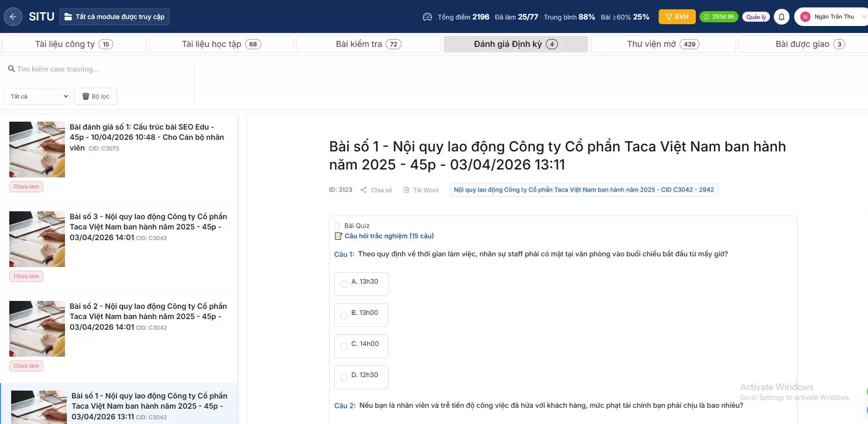The width and height of the screenshot is (868, 424).
Task: Switch to the Tài liệu học tập tab
Action: (x=221, y=44)
